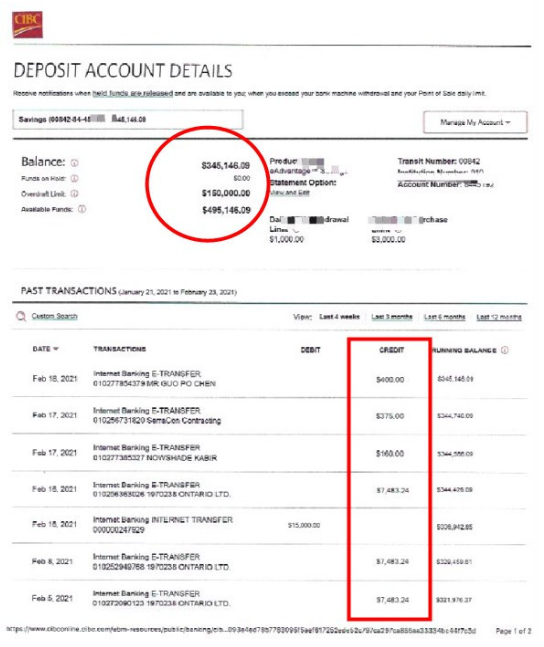Screen dimensions: 544x647
Task: Expand the Manage My Account dropdown
Action: coord(475,122)
